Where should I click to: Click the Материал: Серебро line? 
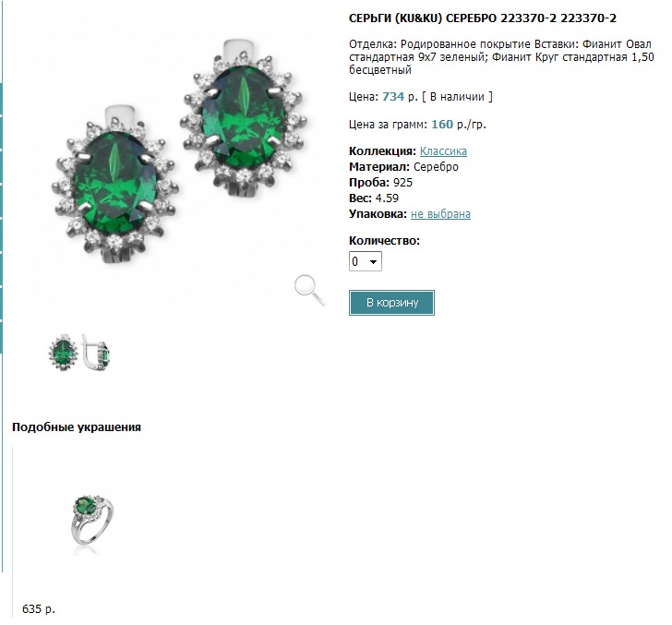(403, 167)
